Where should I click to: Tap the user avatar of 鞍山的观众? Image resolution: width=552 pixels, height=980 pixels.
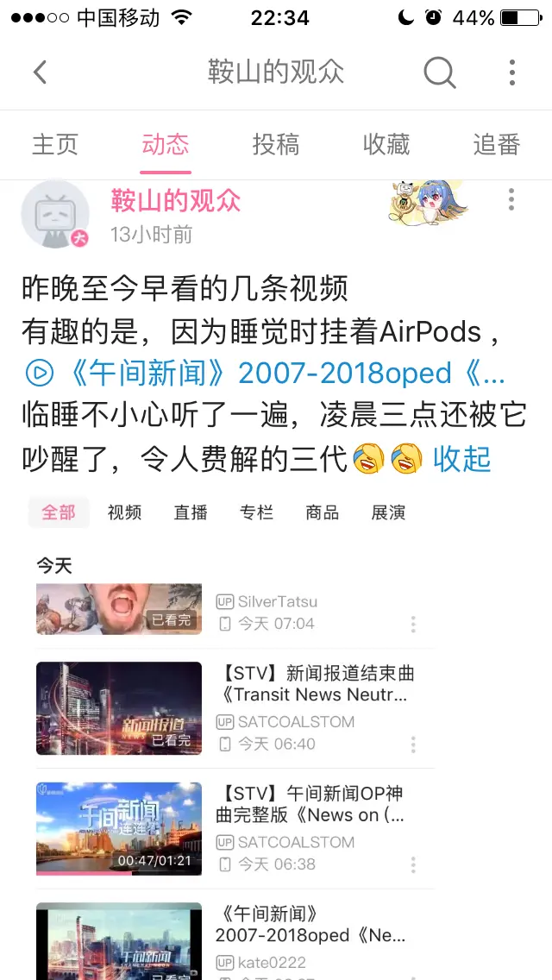pyautogui.click(x=55, y=214)
